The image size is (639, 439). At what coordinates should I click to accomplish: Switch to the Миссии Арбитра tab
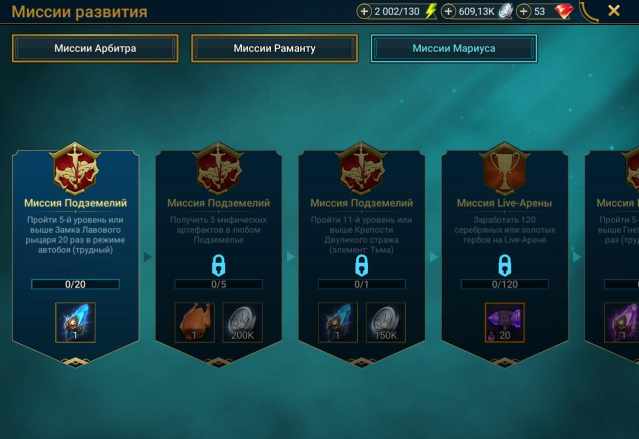[95, 48]
